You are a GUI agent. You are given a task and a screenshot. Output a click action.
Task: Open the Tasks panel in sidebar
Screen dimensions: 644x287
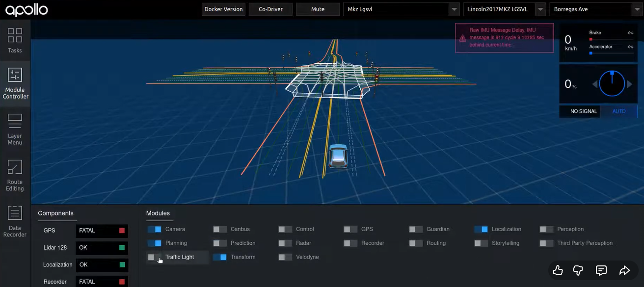tap(15, 39)
